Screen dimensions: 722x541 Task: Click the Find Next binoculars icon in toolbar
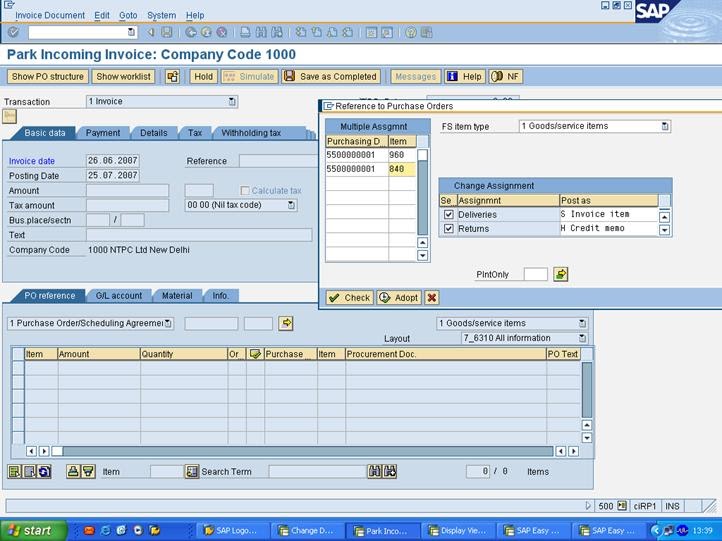click(x=277, y=32)
